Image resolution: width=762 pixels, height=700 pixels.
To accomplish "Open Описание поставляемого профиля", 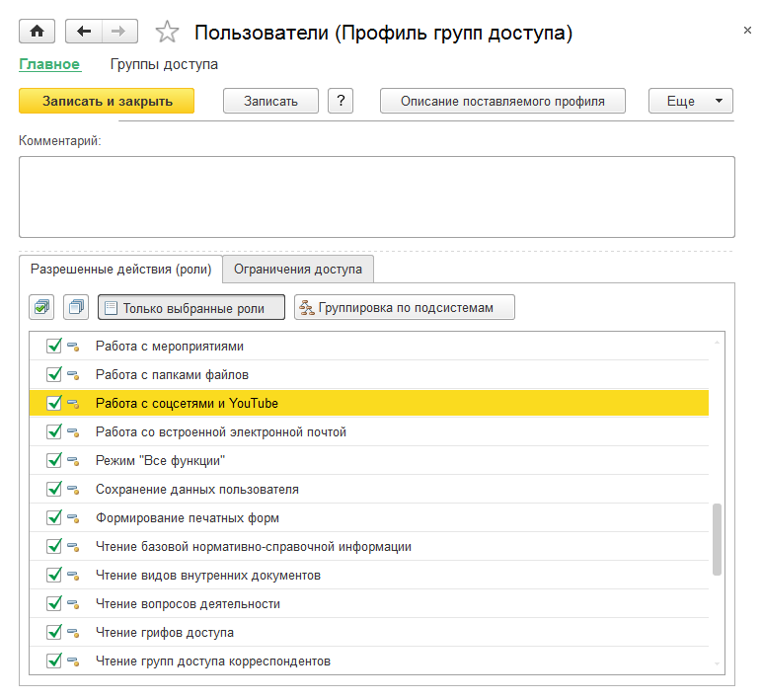I will (x=502, y=101).
